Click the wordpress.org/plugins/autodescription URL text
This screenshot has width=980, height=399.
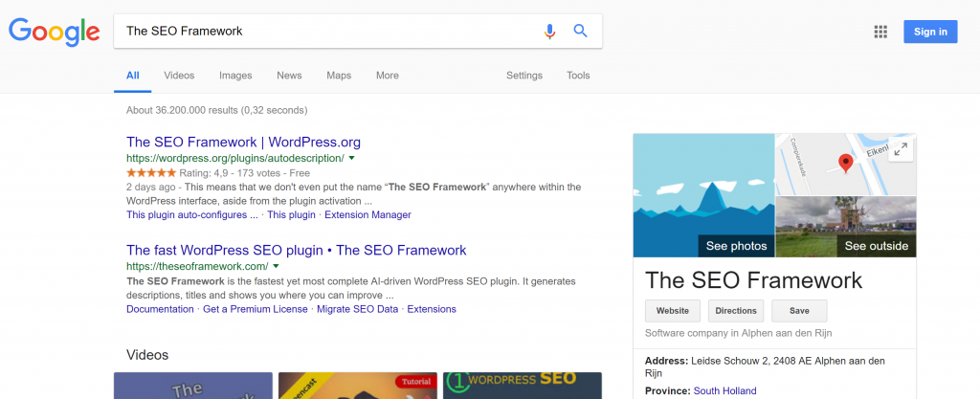(x=235, y=158)
